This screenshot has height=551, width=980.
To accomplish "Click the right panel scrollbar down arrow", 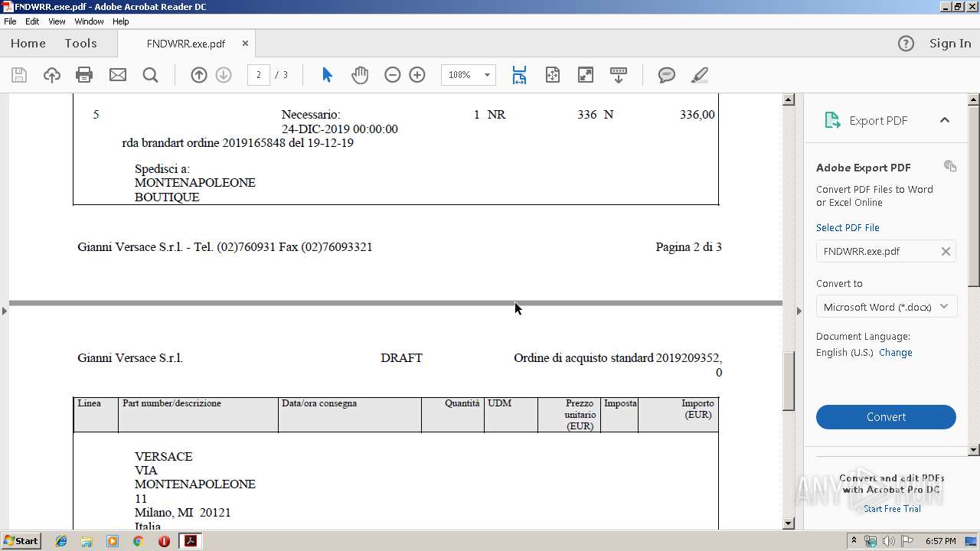I will click(x=974, y=450).
